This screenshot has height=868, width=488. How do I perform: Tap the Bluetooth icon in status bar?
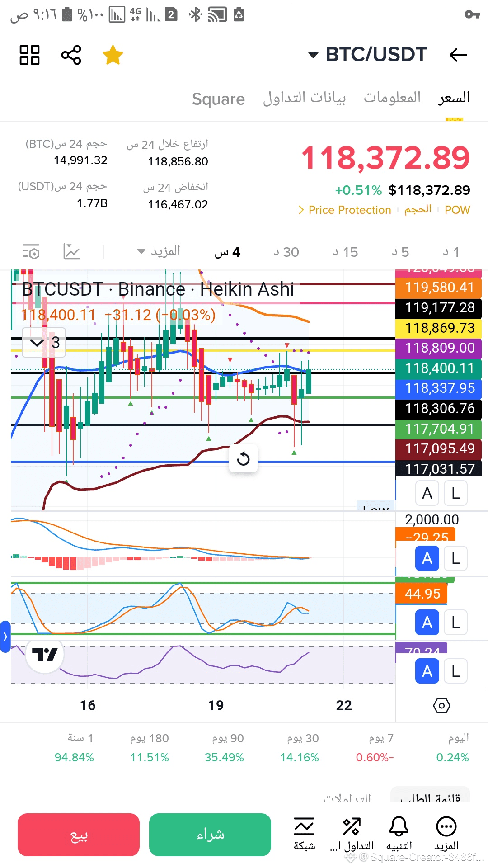[x=195, y=14]
